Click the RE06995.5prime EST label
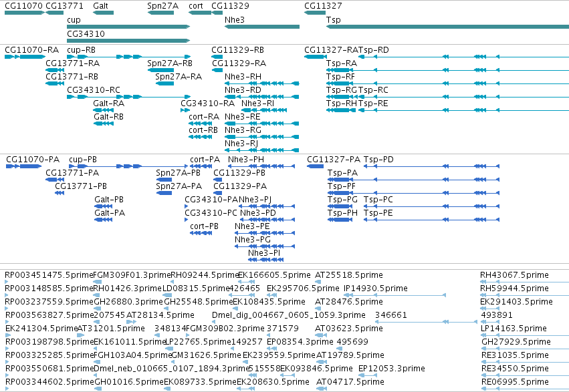Screen dimensions: 569x392 point(515,382)
